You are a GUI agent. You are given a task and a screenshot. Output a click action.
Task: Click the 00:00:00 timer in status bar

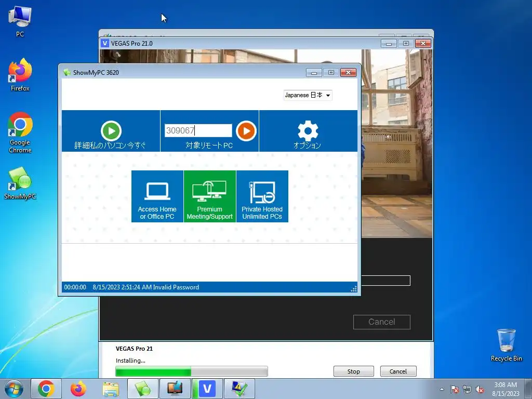click(x=75, y=287)
